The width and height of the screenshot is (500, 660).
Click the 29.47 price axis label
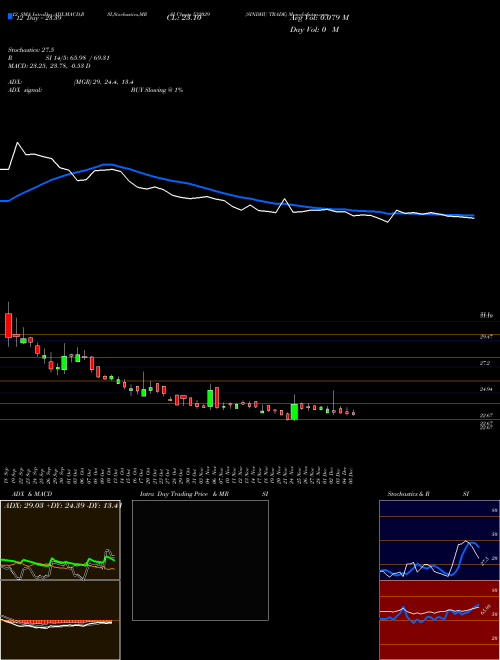point(486,337)
